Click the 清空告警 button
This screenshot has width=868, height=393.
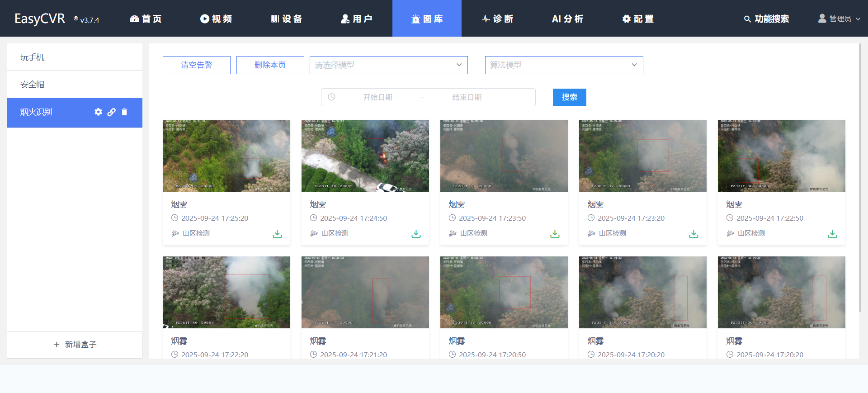197,65
